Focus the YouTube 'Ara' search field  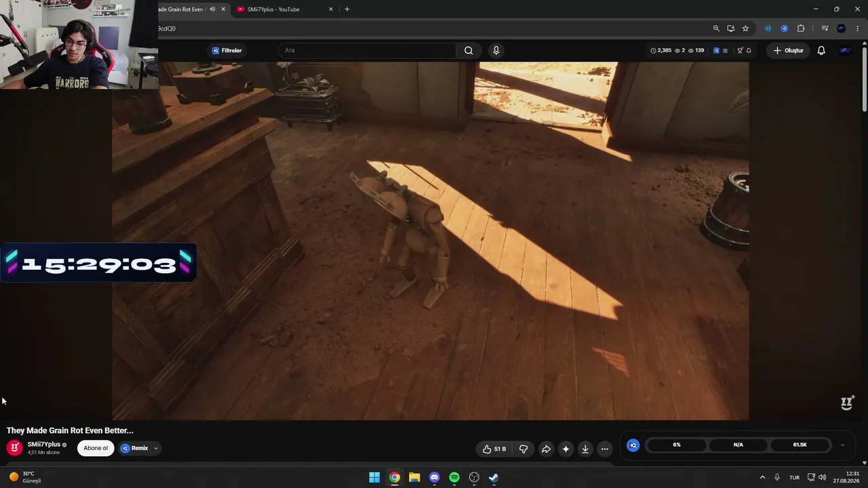pos(367,50)
